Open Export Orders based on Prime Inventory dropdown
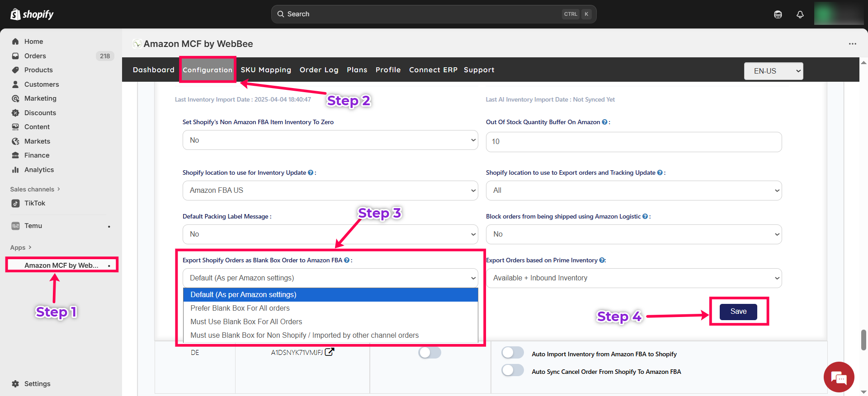The image size is (868, 396). point(633,278)
